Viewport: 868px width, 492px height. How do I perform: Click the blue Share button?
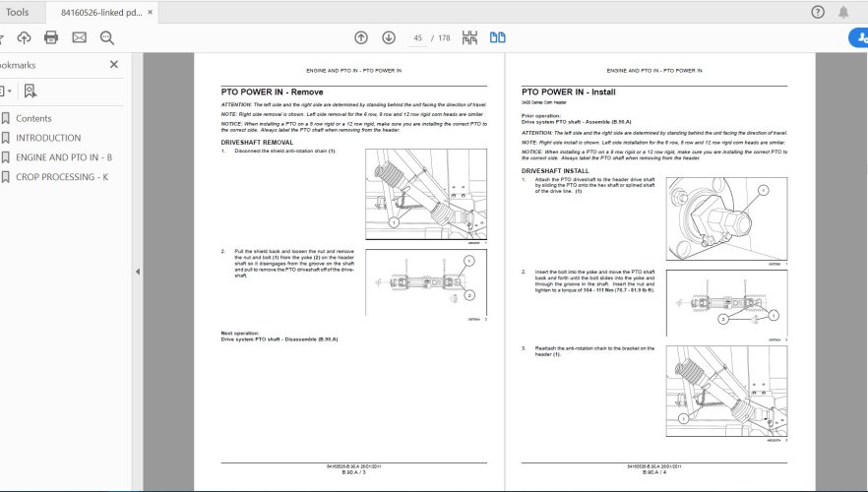click(x=858, y=37)
